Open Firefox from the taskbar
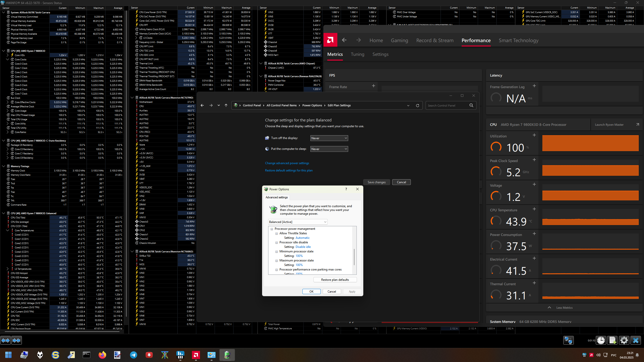Image resolution: width=644 pixels, height=362 pixels. click(102, 355)
